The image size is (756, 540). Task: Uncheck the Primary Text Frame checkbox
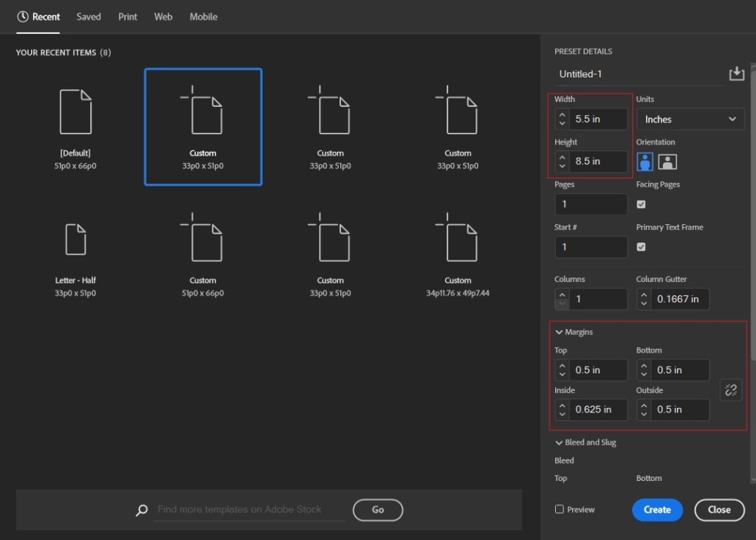coord(641,247)
